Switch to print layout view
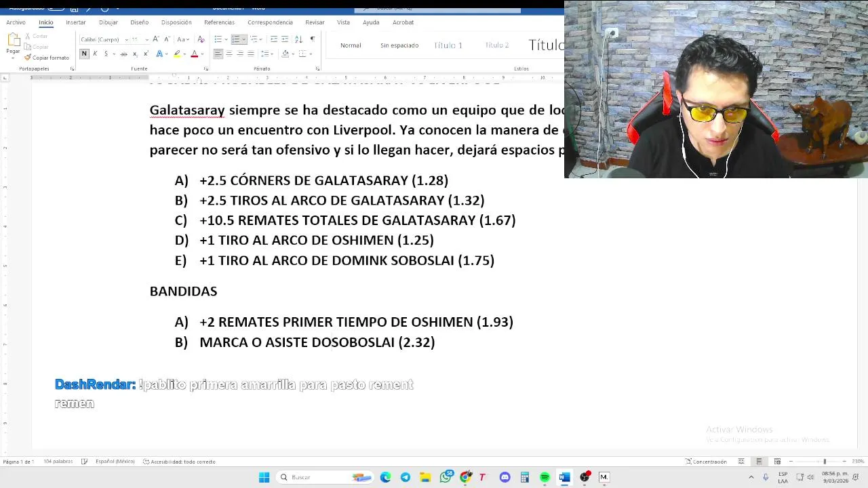 tap(759, 462)
